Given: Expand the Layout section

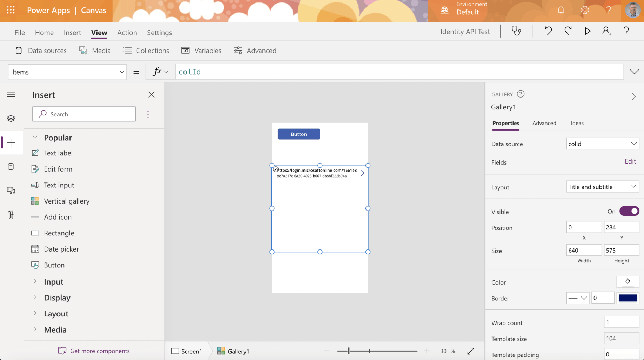Looking at the screenshot, I should coord(35,313).
